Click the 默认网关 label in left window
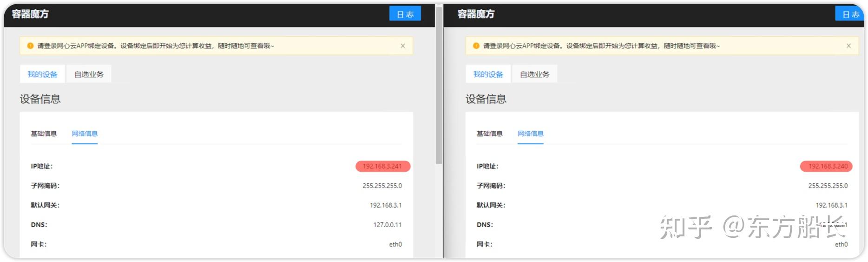The image size is (868, 262). click(x=45, y=205)
